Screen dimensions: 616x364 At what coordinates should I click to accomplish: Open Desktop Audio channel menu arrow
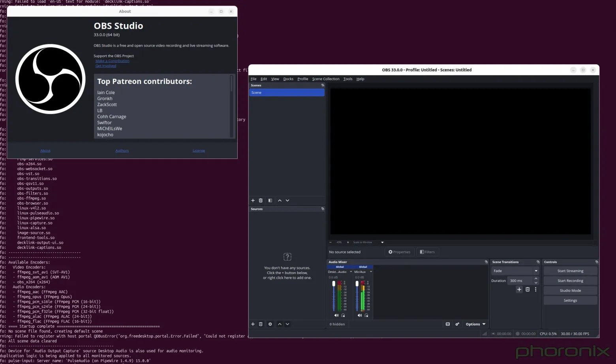[351, 272]
